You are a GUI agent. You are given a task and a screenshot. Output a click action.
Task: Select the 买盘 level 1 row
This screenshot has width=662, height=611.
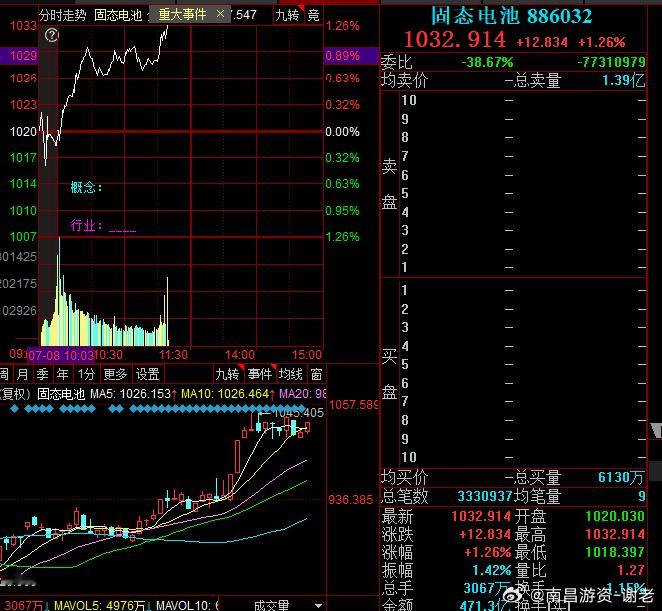click(x=523, y=291)
